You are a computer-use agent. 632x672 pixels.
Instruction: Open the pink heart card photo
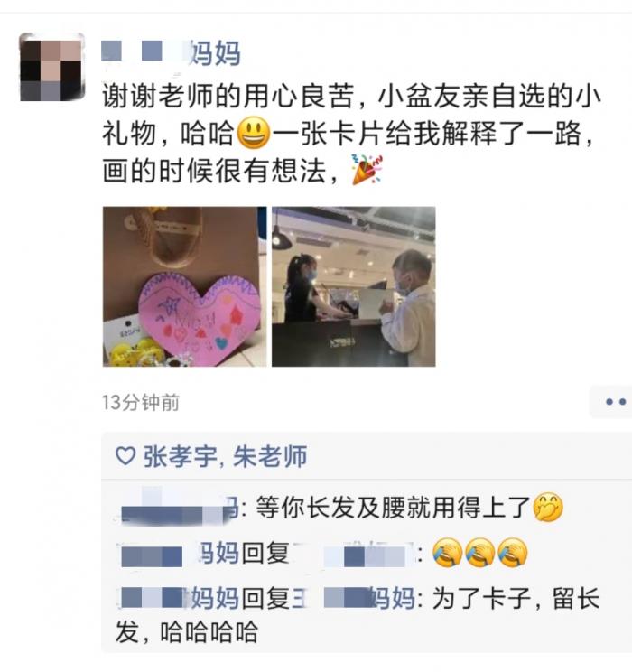coord(184,286)
